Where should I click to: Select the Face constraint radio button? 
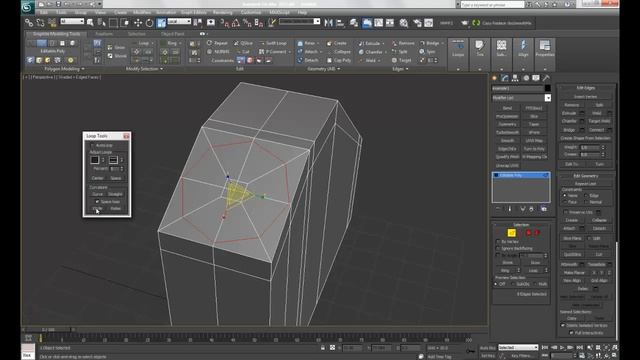[565, 202]
